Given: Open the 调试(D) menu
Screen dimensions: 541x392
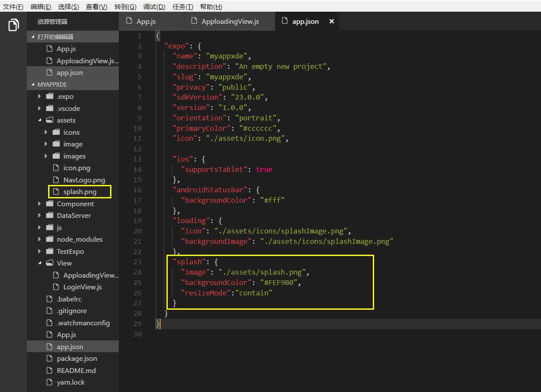Looking at the screenshot, I should click(154, 7).
